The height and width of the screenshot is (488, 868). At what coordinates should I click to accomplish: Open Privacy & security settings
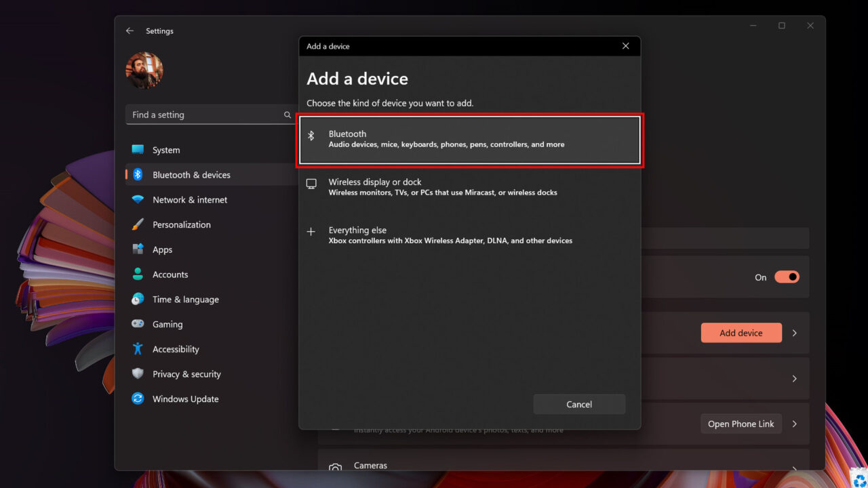pos(187,373)
